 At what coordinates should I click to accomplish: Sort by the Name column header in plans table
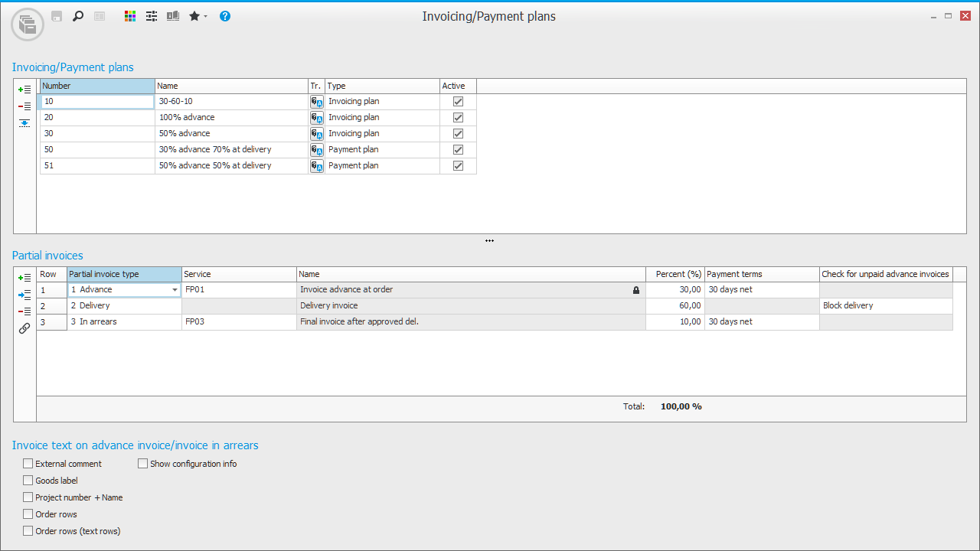[x=231, y=86]
